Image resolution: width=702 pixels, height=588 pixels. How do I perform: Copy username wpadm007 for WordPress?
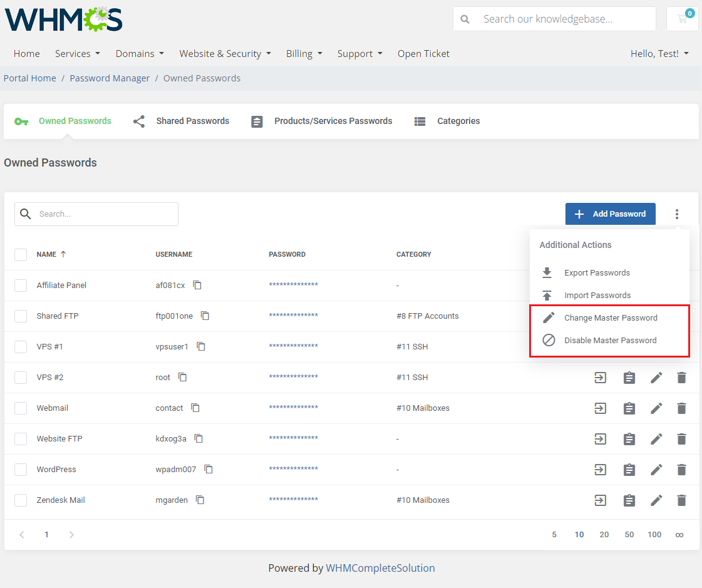(209, 469)
